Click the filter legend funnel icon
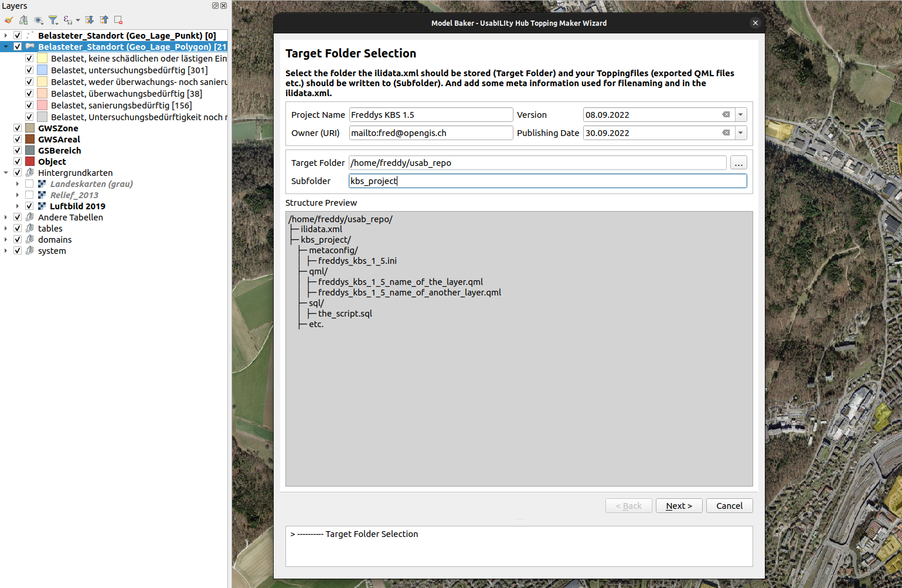The height and width of the screenshot is (588, 902). [53, 21]
